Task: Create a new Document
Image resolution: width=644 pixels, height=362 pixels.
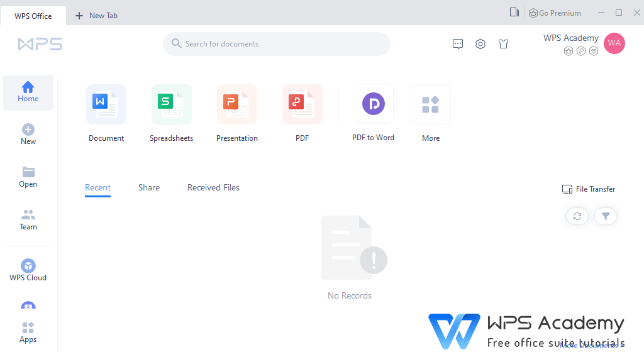Action: [106, 114]
